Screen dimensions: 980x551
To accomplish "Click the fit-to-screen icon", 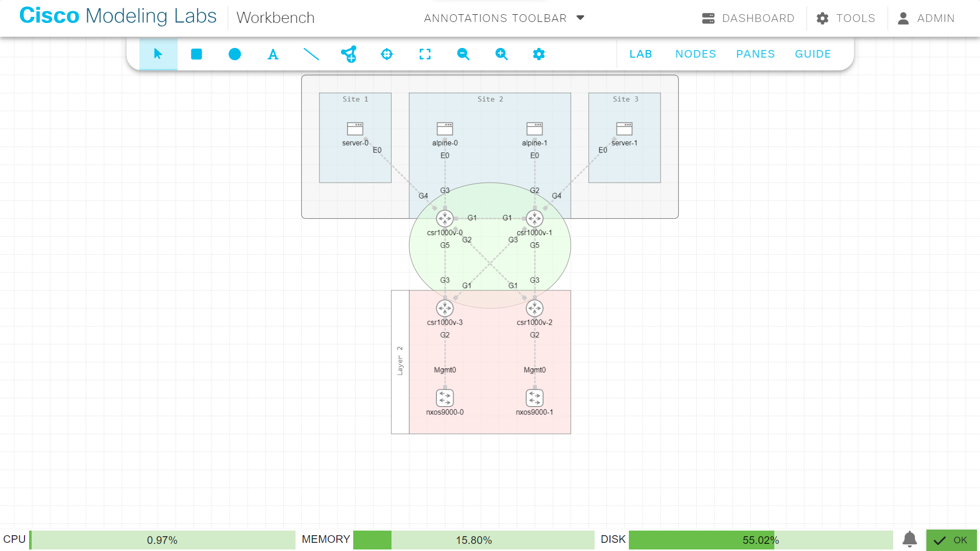I will click(425, 54).
